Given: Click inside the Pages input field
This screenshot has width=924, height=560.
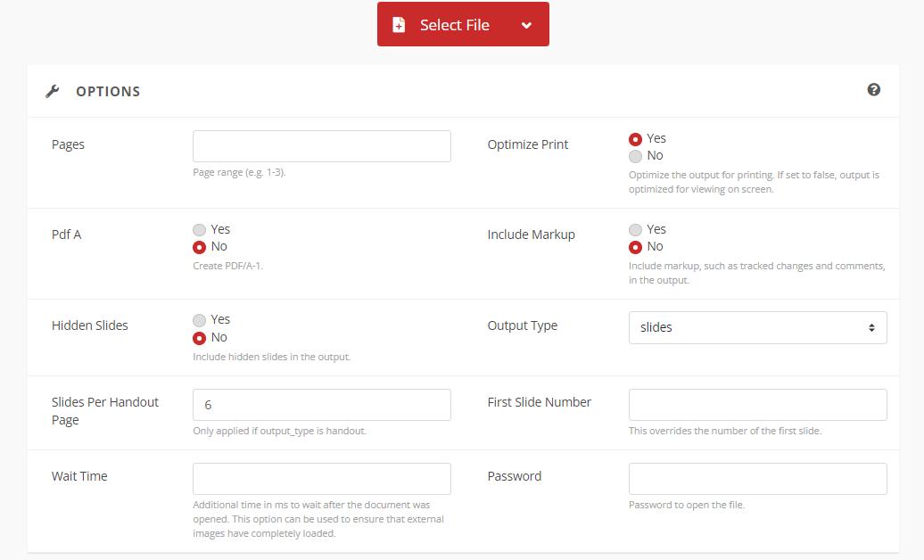Looking at the screenshot, I should (x=321, y=145).
